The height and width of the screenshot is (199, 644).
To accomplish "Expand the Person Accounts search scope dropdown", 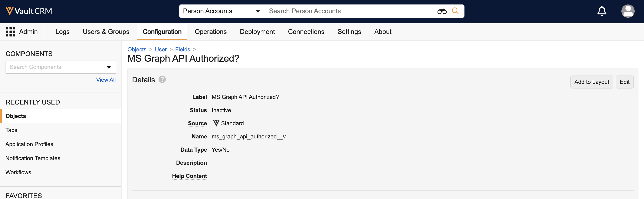I will (257, 11).
